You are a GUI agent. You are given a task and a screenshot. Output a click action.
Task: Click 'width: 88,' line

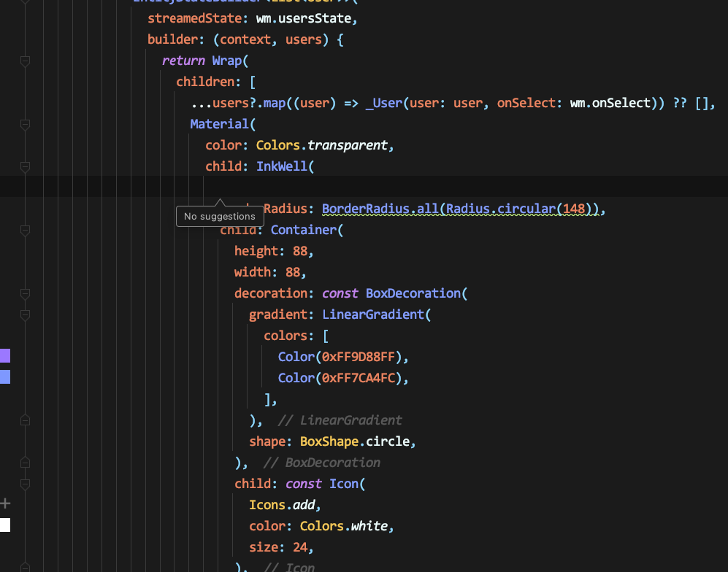pyautogui.click(x=270, y=272)
